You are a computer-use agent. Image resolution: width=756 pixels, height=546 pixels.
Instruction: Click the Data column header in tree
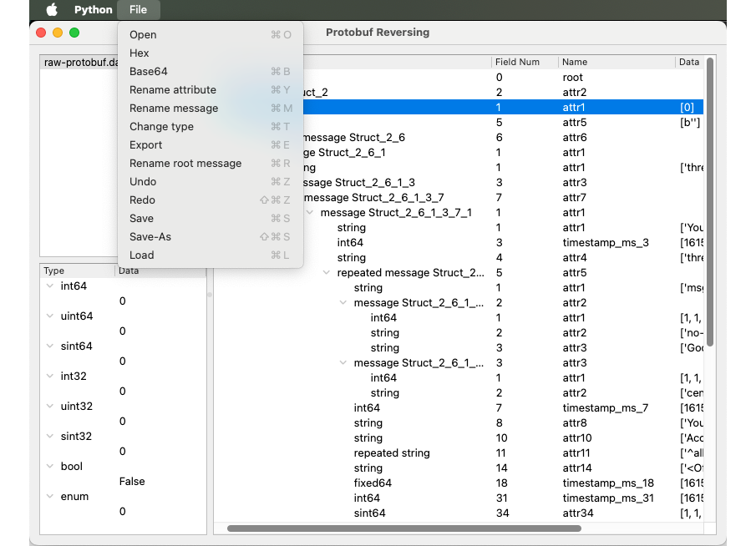(x=689, y=62)
